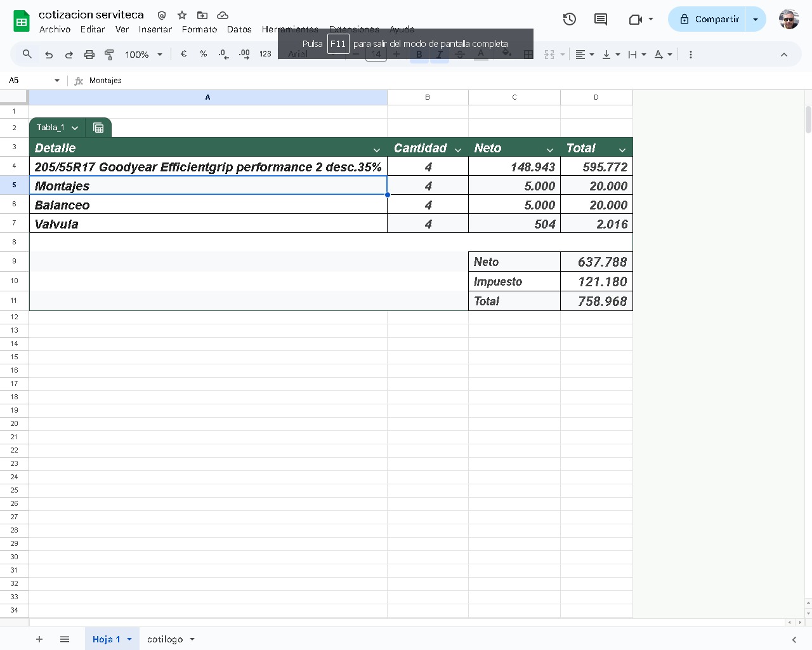Switch to the cotilogo sheet tab
This screenshot has width=812, height=650.
pos(165,639)
